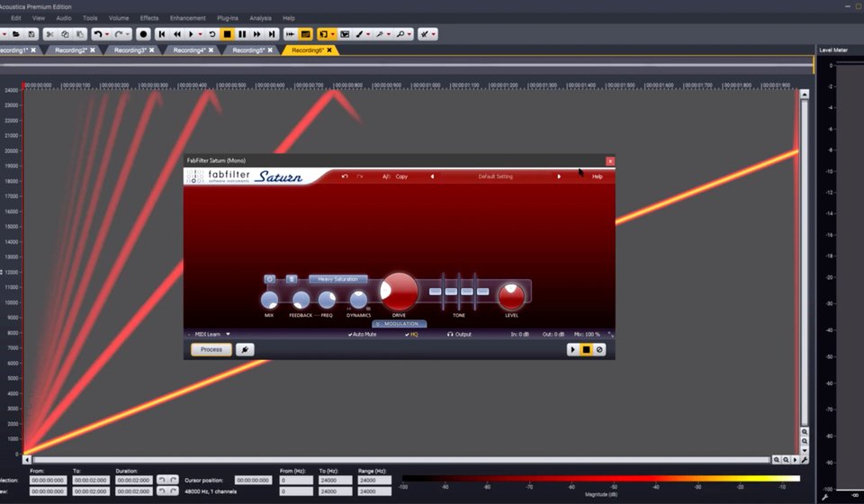Click horizontal zoom in magnifier icon
The image size is (864, 504).
(x=777, y=460)
